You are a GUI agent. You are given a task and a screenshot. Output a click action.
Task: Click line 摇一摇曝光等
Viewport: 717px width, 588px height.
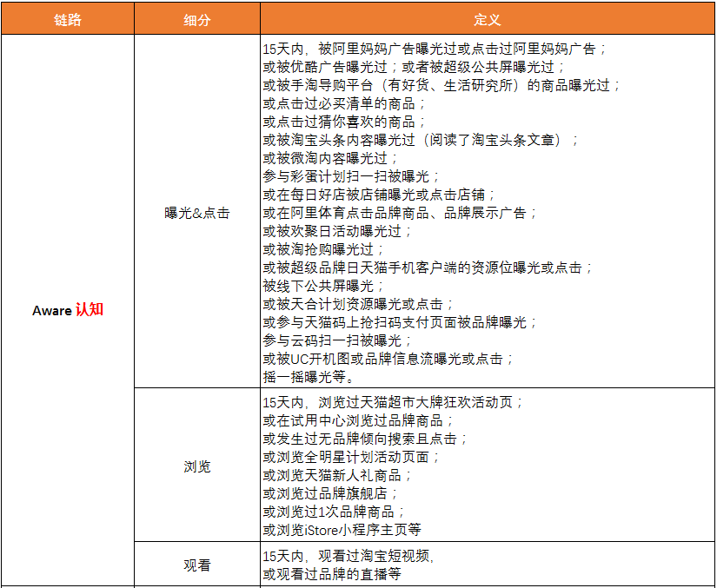point(309,378)
